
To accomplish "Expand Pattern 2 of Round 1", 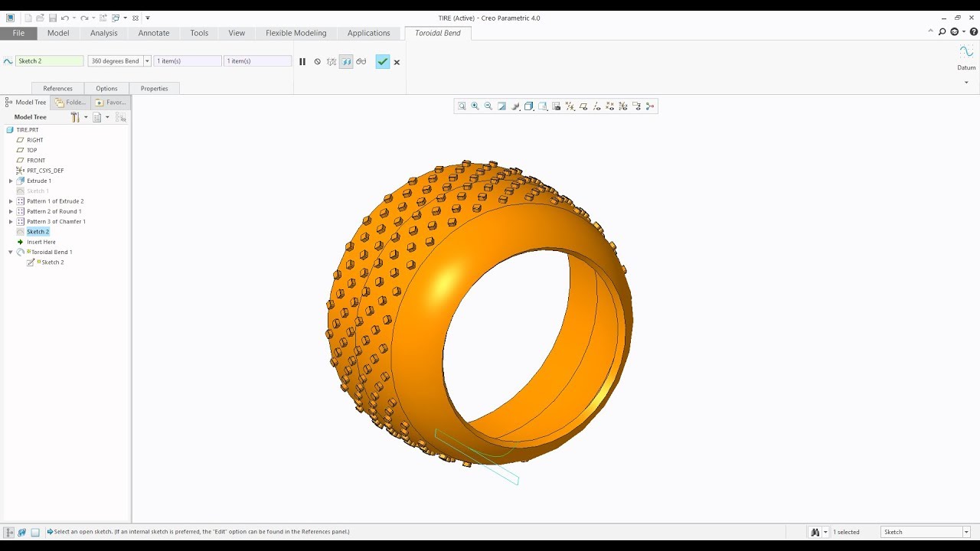I will [x=11, y=211].
